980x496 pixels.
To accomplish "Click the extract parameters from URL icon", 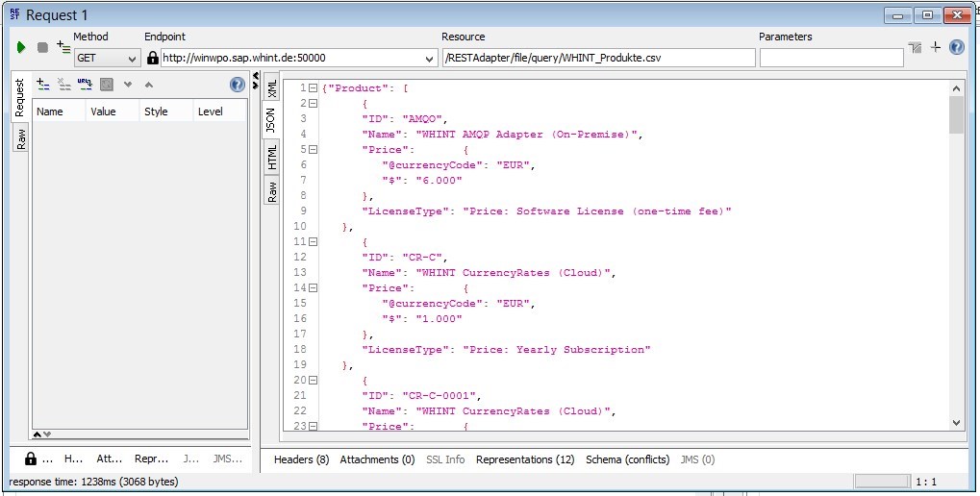I will 86,85.
